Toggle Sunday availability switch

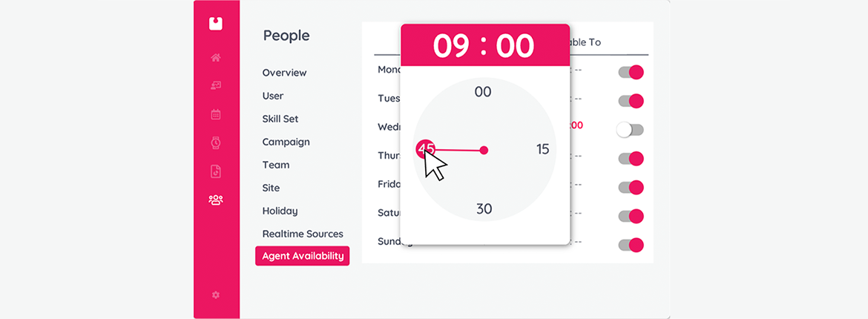(x=631, y=245)
